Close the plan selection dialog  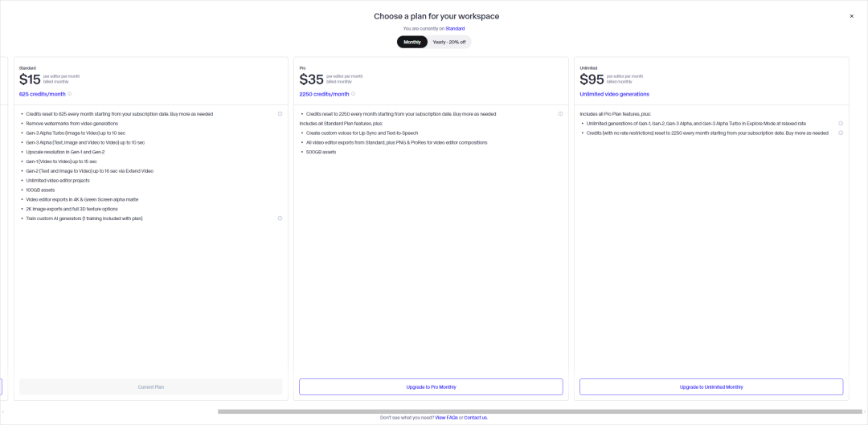pyautogui.click(x=851, y=16)
